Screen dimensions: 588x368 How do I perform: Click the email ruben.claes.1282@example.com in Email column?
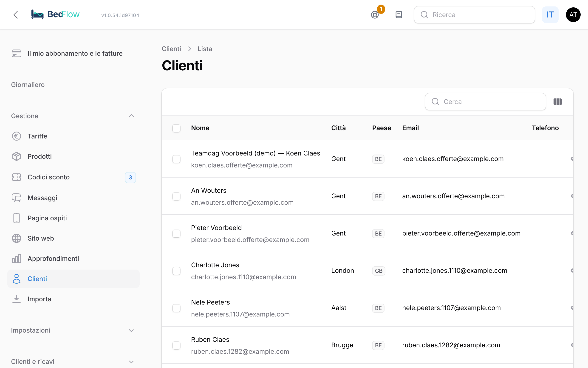tap(451, 345)
